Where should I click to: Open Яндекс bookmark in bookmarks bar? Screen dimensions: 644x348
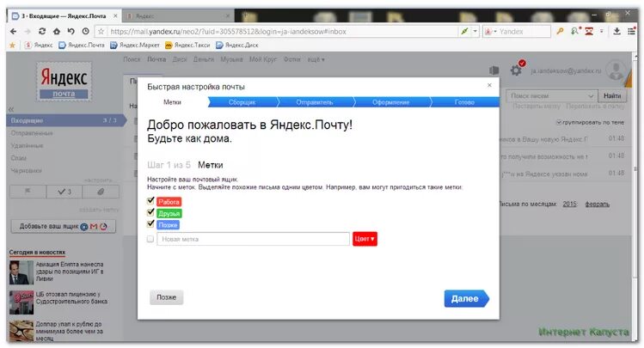(39, 46)
